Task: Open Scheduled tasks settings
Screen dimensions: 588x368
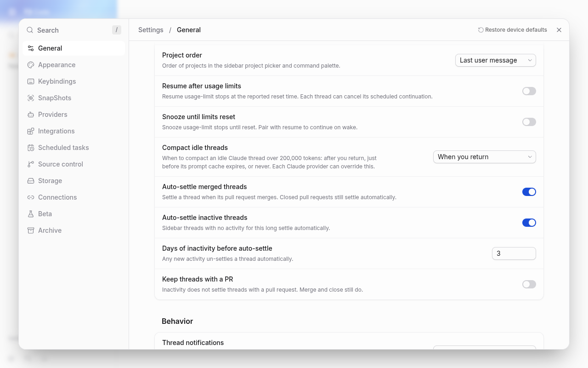Action: 73,148
